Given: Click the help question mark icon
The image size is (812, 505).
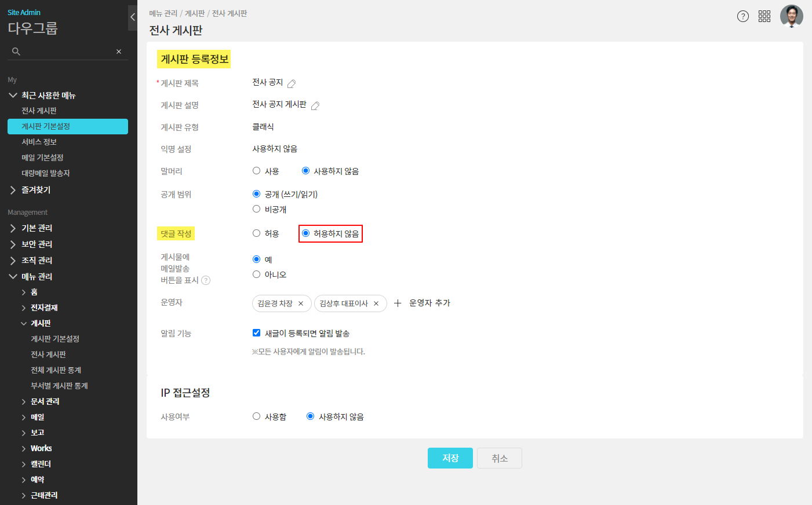Looking at the screenshot, I should click(x=742, y=16).
